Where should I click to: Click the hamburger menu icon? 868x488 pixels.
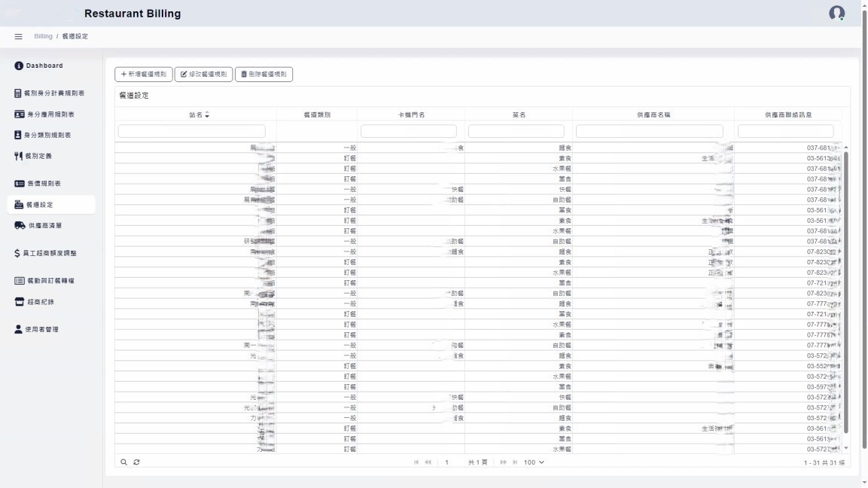tap(19, 37)
